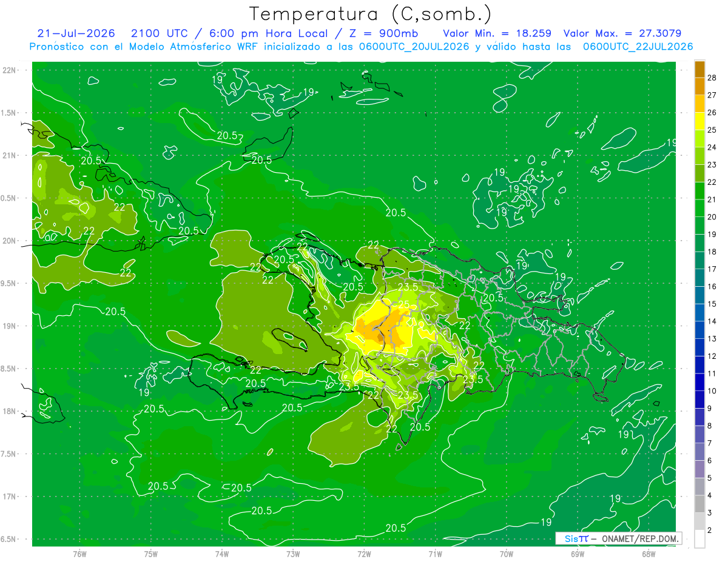Click valid-until time "0600UTC_22JUL2026"
The width and height of the screenshot is (728, 562).
(638, 46)
